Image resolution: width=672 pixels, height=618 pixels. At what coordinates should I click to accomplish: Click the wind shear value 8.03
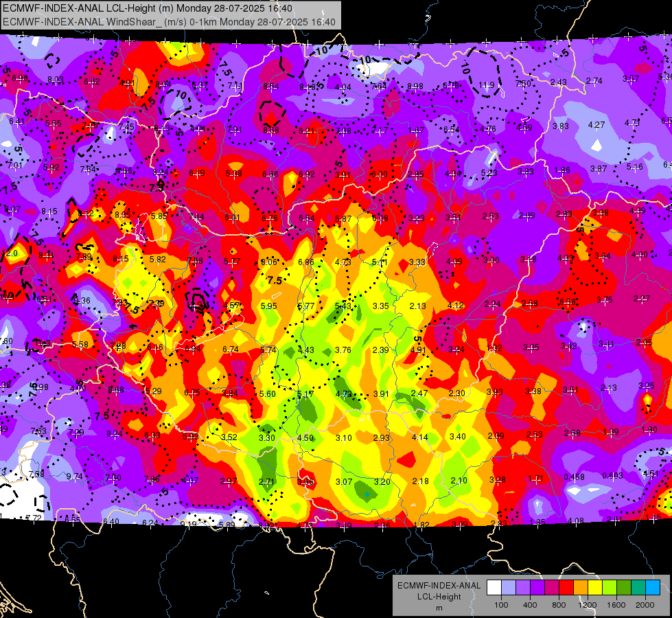click(56, 80)
